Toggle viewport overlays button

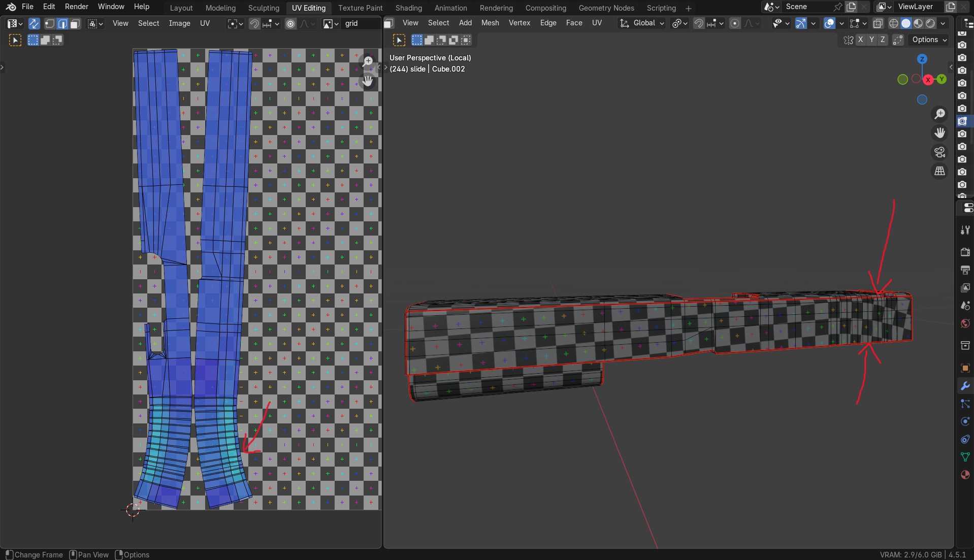830,23
